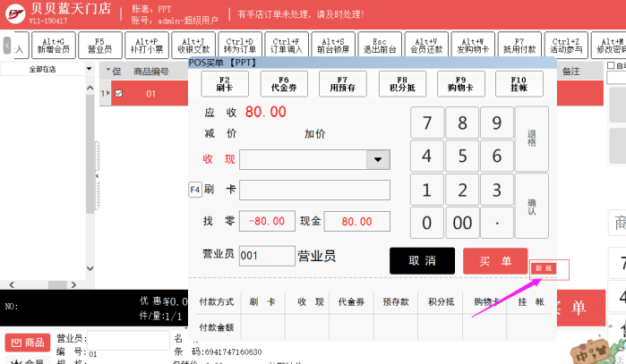Choose F2 刷卡 payment method
Screen dimensions: 626x364
225,84
